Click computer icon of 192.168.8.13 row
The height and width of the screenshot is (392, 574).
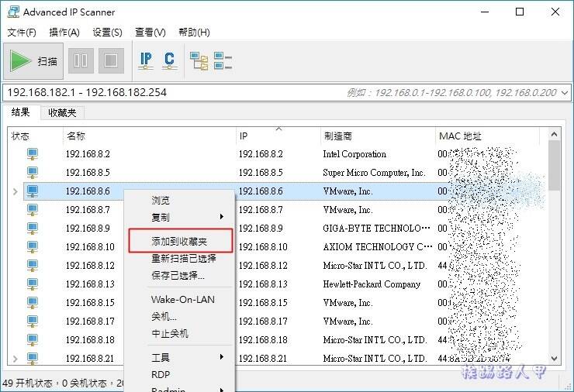click(x=33, y=284)
